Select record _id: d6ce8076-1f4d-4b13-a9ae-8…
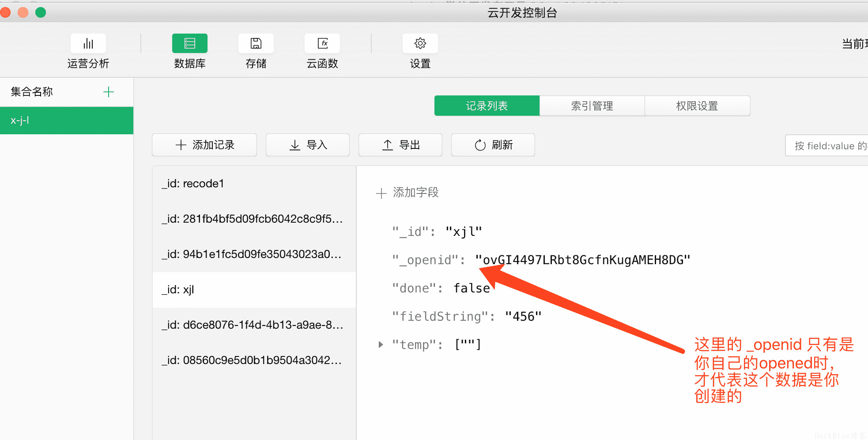Screen dimensions: 868x440 click(x=254, y=325)
